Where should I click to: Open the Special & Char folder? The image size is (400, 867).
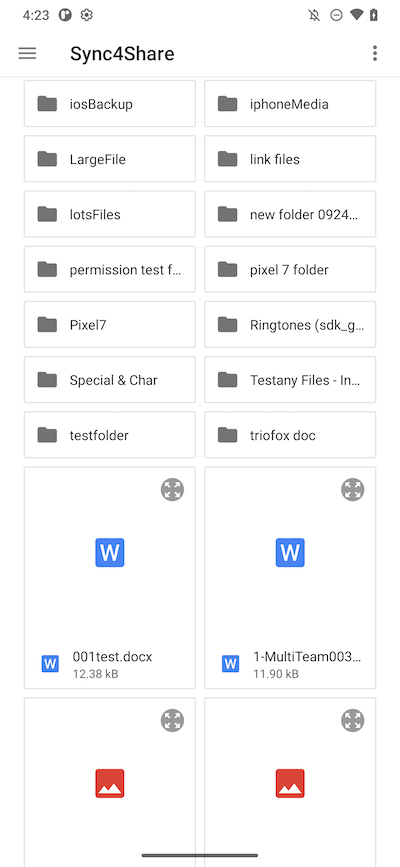tap(110, 380)
